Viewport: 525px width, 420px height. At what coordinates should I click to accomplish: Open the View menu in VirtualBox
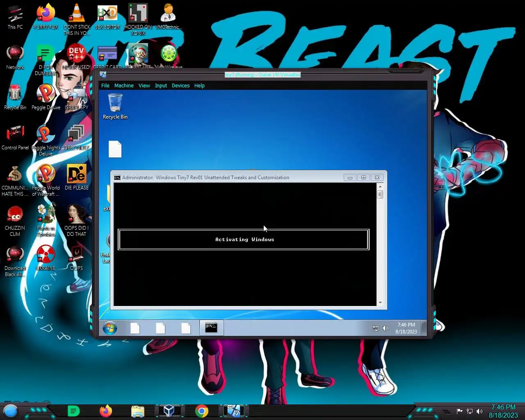144,86
